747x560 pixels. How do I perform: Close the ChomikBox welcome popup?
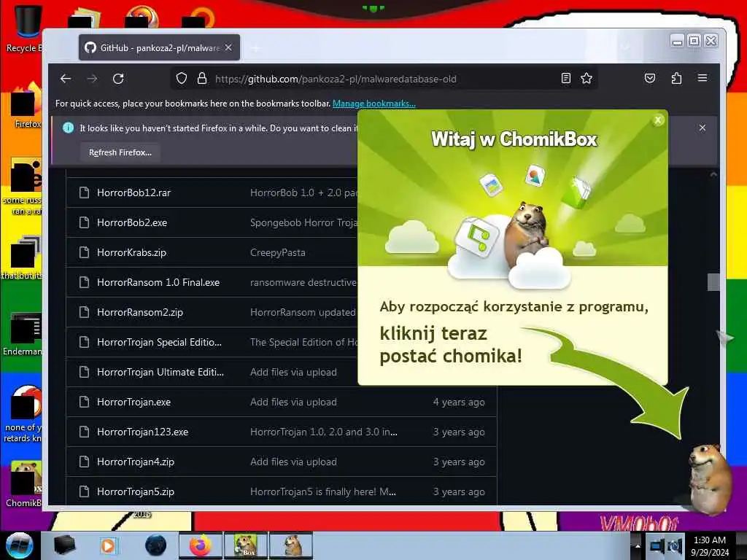[658, 120]
